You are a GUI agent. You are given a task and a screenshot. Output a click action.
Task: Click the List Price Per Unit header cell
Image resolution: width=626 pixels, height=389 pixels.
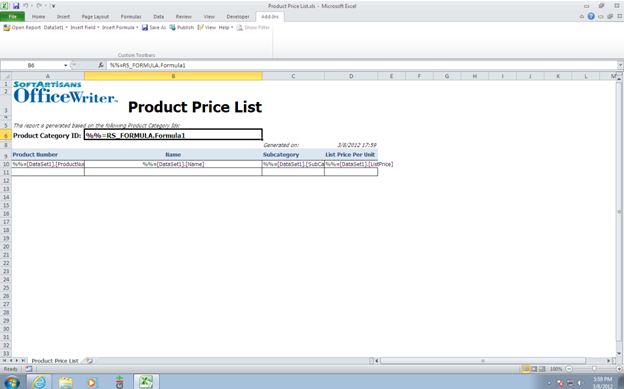(x=351, y=155)
